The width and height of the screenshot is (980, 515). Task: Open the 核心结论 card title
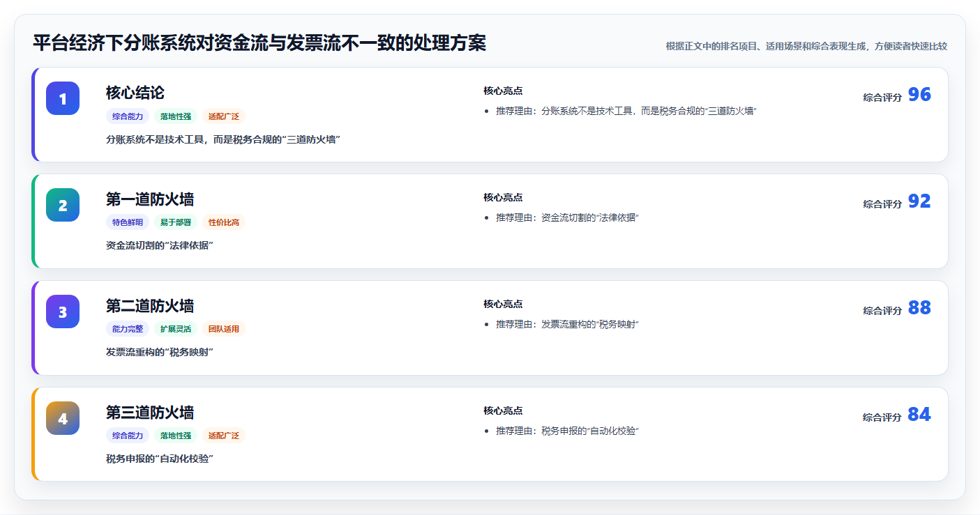pos(135,93)
